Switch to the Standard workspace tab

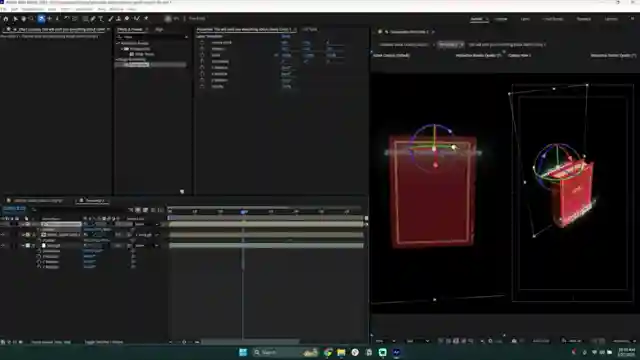584,19
